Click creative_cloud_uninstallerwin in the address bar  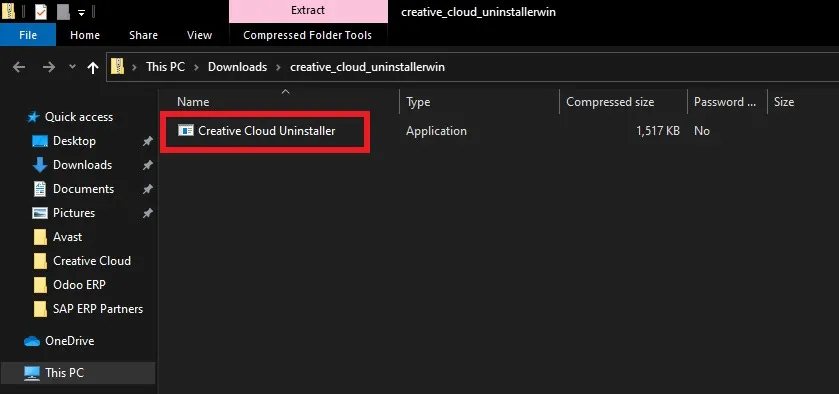pos(367,67)
